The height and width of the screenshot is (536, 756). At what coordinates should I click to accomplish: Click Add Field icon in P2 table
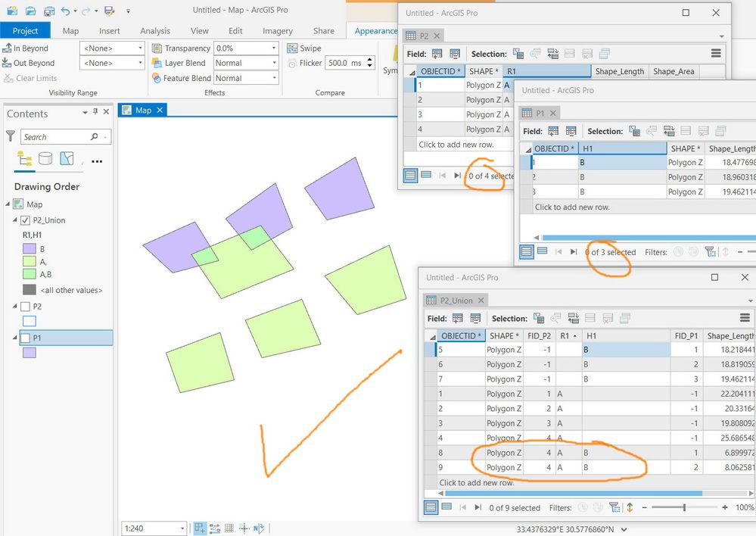pos(437,54)
